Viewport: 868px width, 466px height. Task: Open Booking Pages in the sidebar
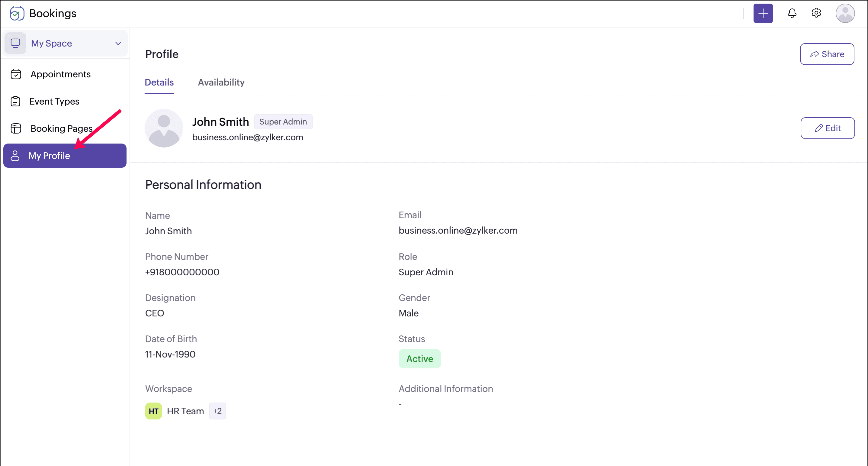pyautogui.click(x=65, y=128)
